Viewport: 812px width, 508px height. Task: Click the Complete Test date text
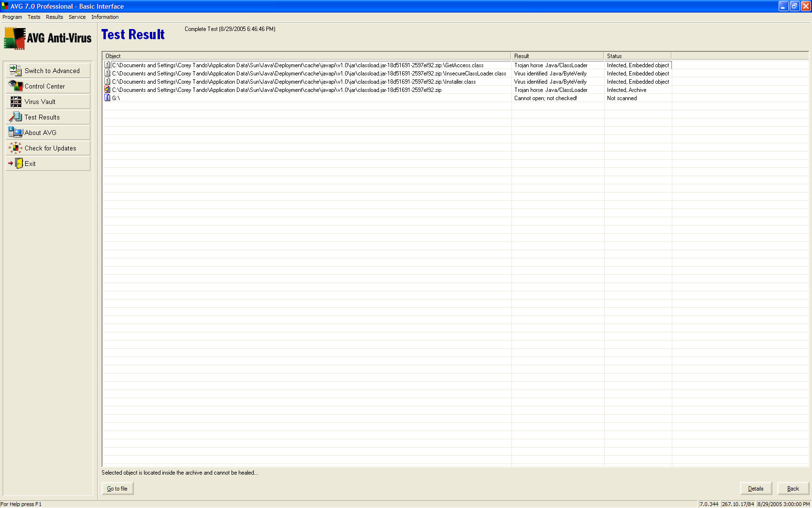click(230, 29)
